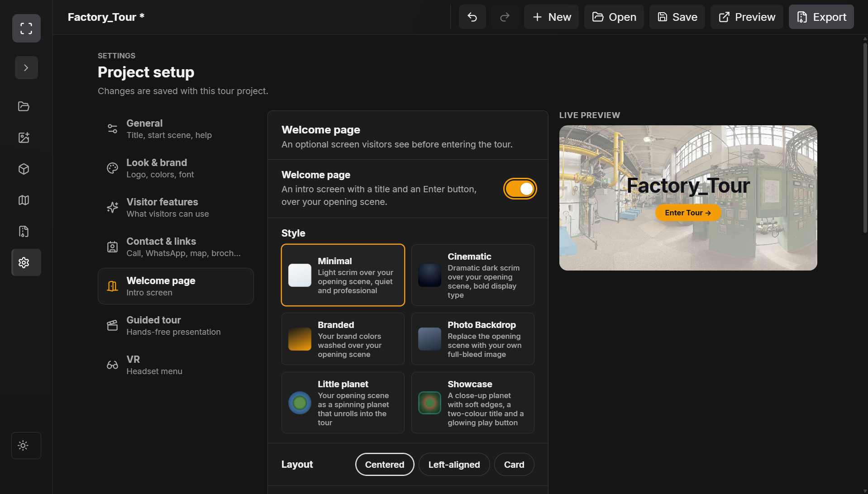Choose the Left-aligned layout option
868x494 pixels.
[454, 465]
